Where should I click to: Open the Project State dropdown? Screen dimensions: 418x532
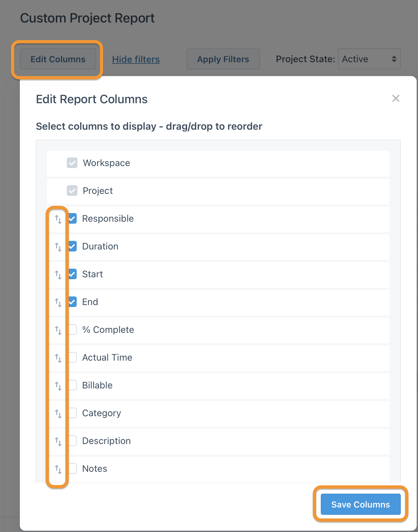click(x=369, y=59)
